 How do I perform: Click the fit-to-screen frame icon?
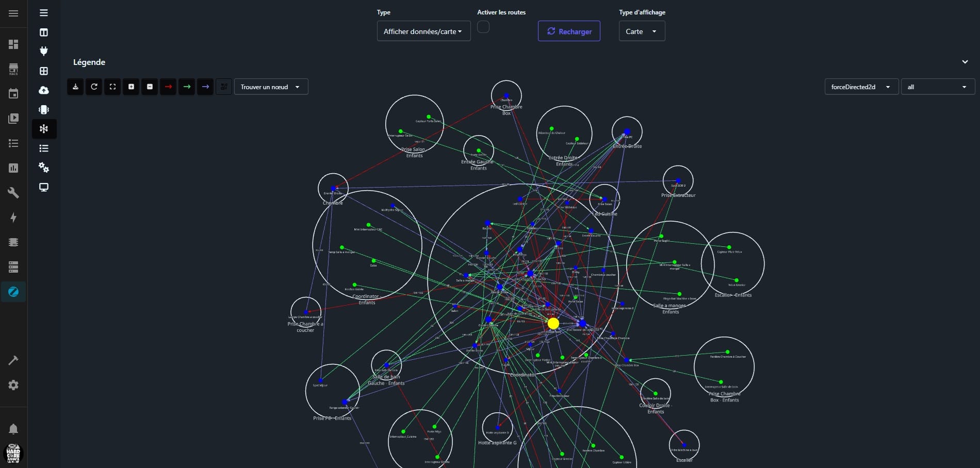[x=112, y=87]
